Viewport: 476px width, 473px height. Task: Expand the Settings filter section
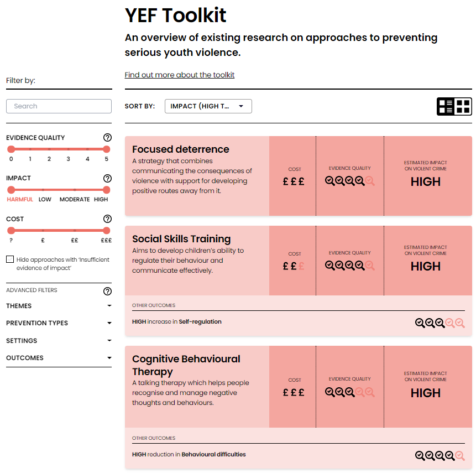(59, 341)
